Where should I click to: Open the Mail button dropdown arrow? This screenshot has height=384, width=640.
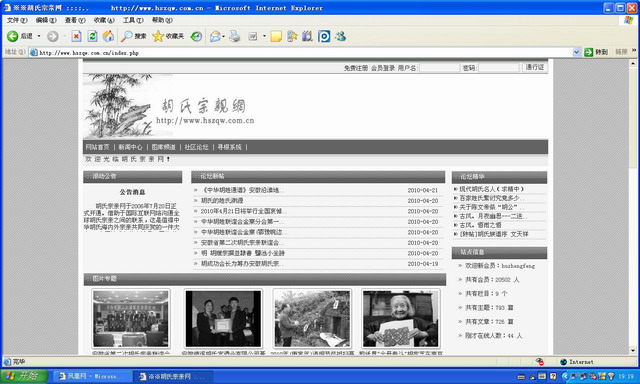tap(223, 36)
